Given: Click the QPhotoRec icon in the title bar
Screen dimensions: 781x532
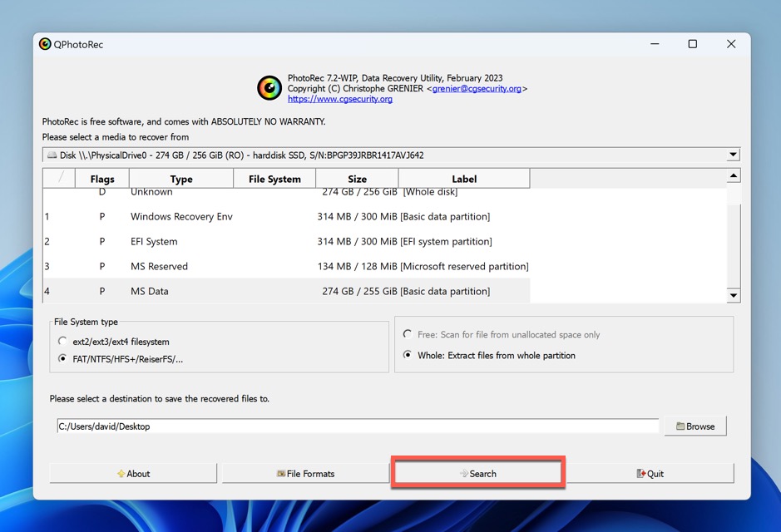Looking at the screenshot, I should [x=45, y=44].
